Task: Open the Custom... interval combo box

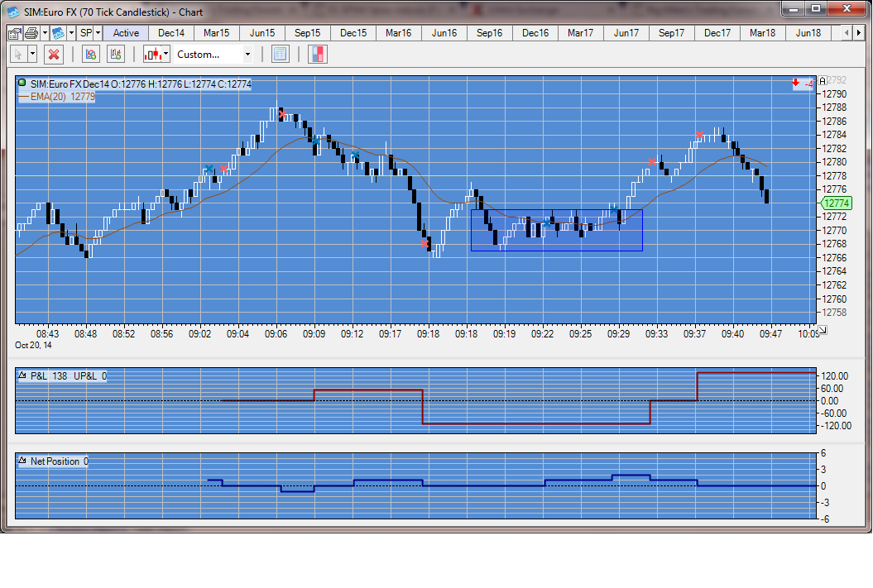Action: click(x=213, y=55)
